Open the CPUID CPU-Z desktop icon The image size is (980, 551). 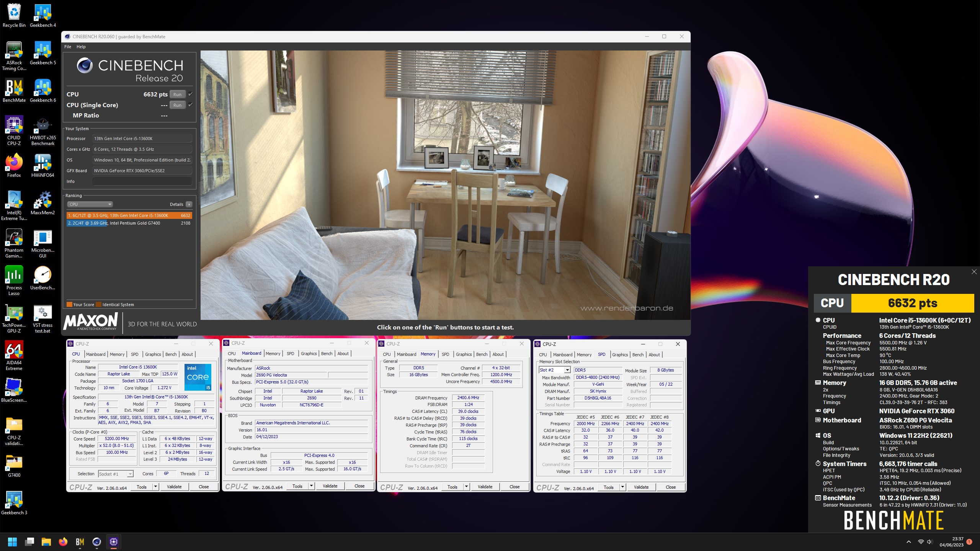14,131
